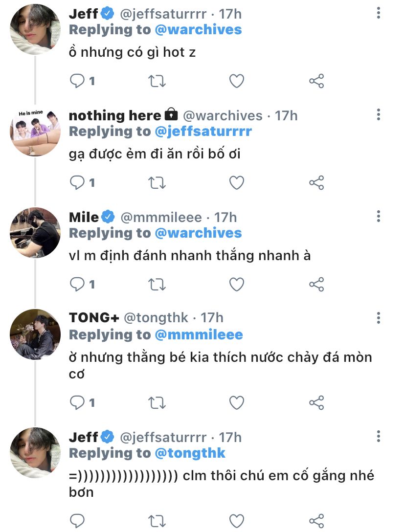
Task: Retweet the "nothing here" reply
Action: click(x=157, y=182)
